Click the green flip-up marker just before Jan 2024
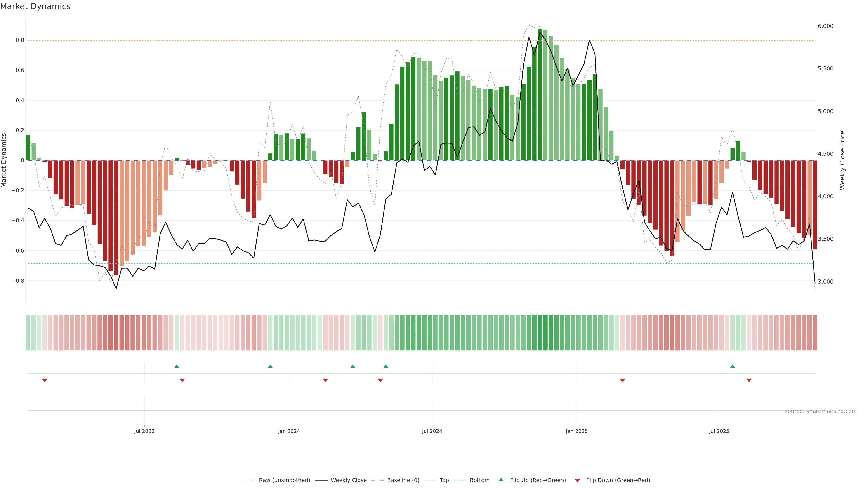 [x=270, y=366]
